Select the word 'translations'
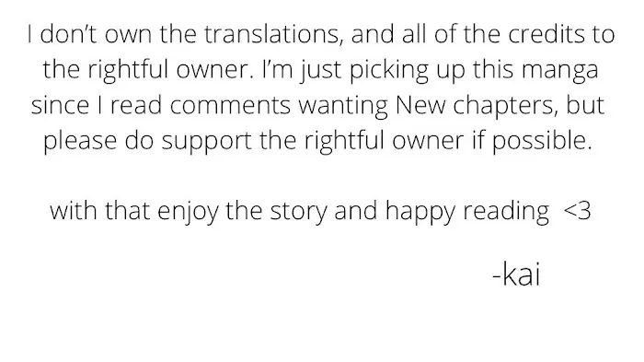The height and width of the screenshot is (362, 644). [x=273, y=34]
